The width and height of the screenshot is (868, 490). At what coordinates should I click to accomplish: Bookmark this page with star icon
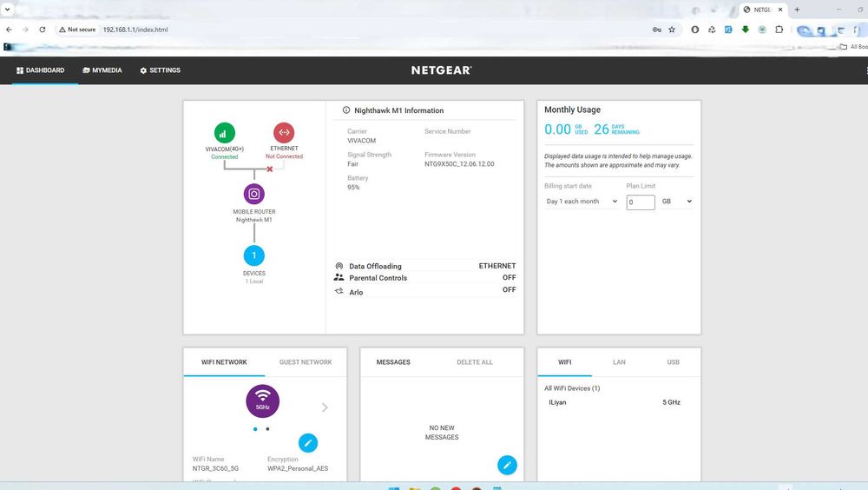pos(672,30)
